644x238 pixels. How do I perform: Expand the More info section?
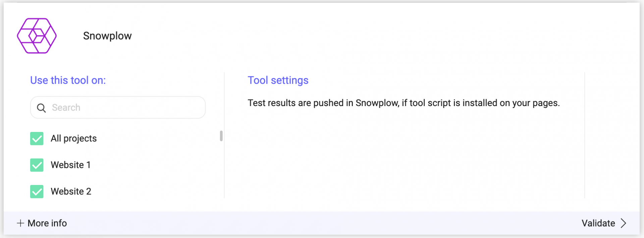[42, 223]
